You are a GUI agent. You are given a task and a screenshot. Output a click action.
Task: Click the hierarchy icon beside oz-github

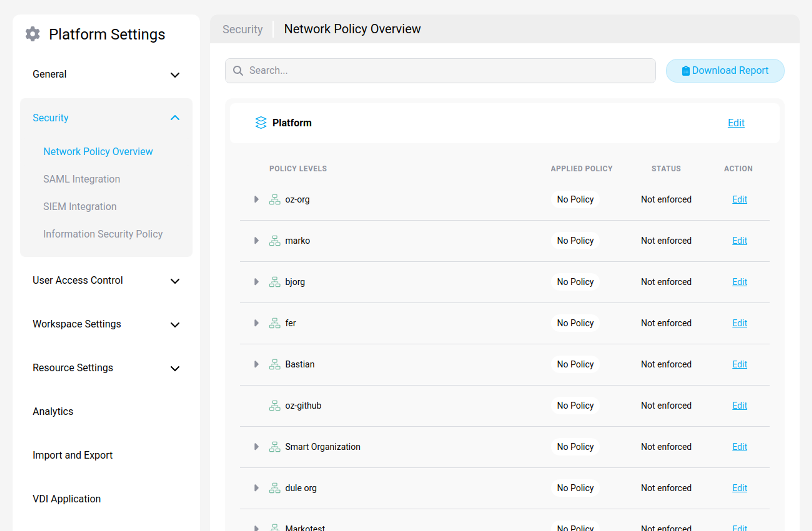tap(275, 405)
